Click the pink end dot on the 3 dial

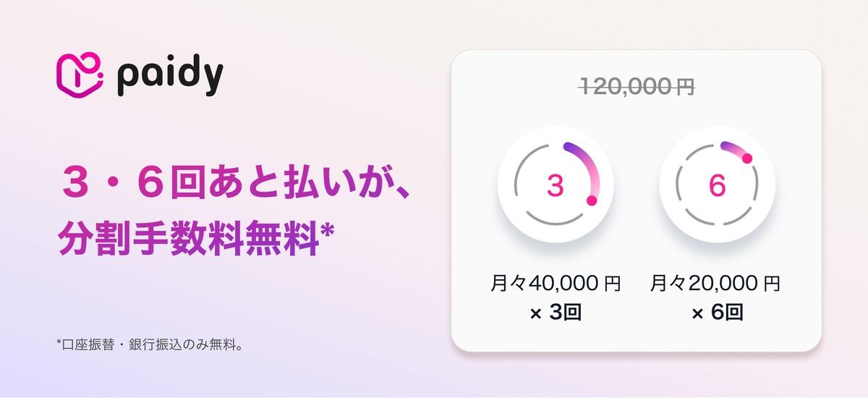[x=592, y=200]
